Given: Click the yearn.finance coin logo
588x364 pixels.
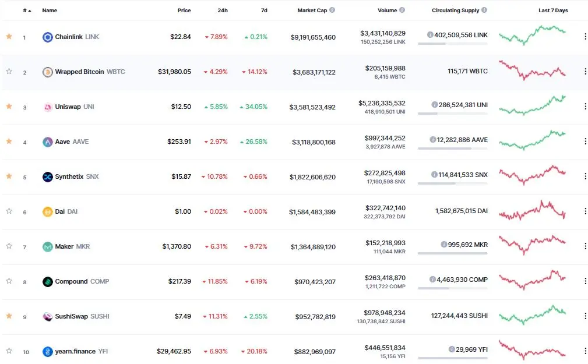Looking at the screenshot, I should 48,352.
